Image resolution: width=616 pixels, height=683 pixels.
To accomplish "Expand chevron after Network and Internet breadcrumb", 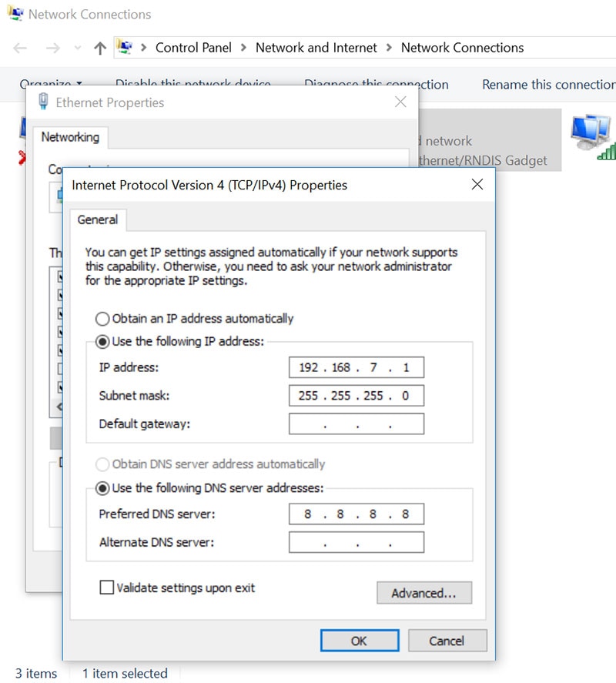I will coord(389,48).
